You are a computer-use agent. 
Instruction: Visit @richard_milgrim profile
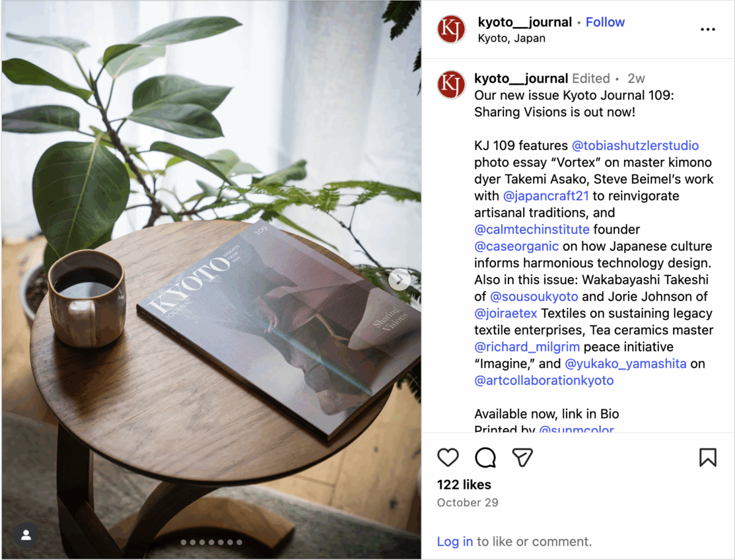(x=527, y=347)
